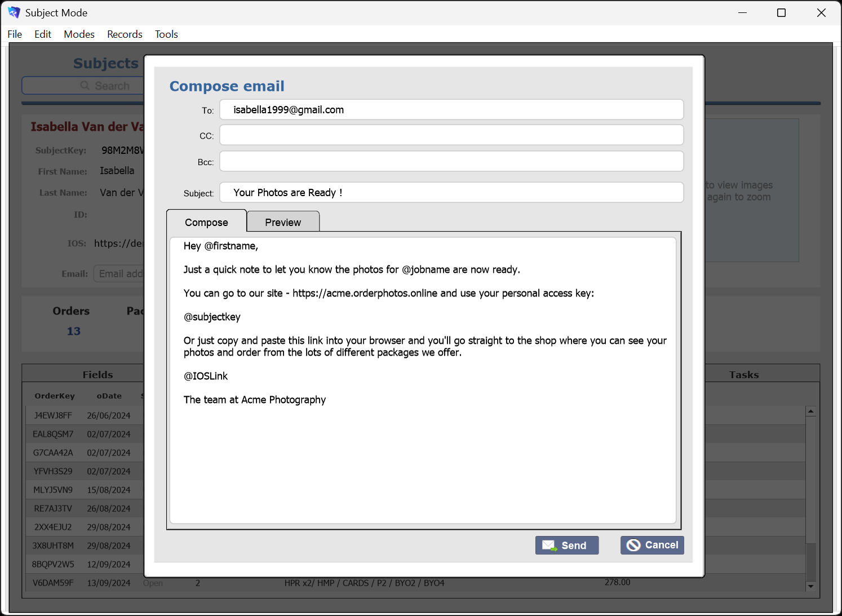Click the magnifier icon in the Search field
This screenshot has height=616, width=842.
tap(85, 85)
